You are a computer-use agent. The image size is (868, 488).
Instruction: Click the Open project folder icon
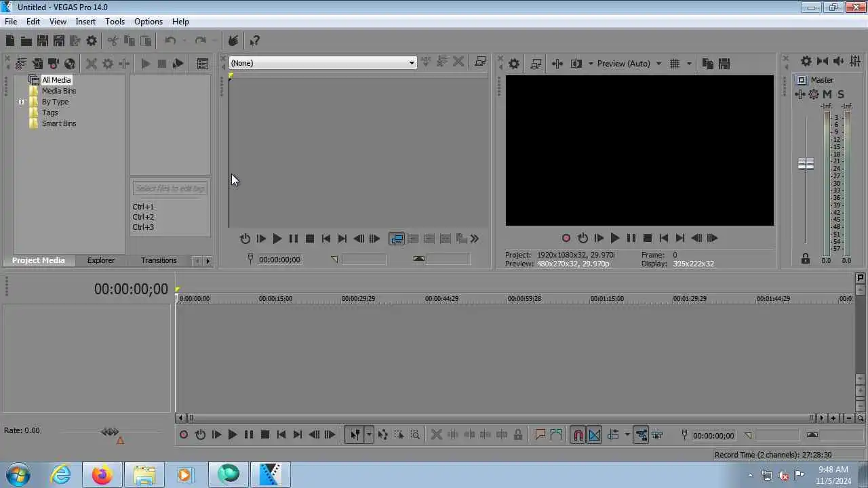tap(26, 41)
